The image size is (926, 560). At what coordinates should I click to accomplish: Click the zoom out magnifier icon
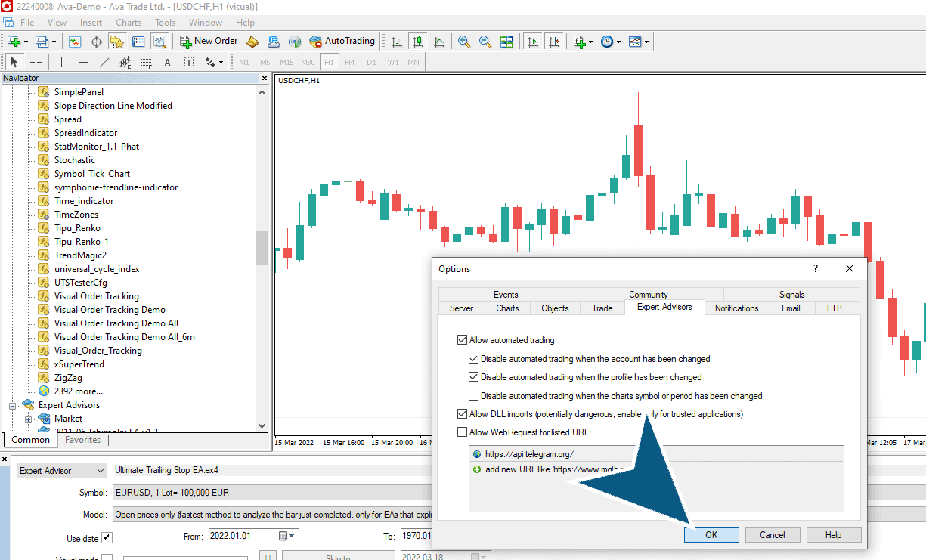click(x=485, y=42)
